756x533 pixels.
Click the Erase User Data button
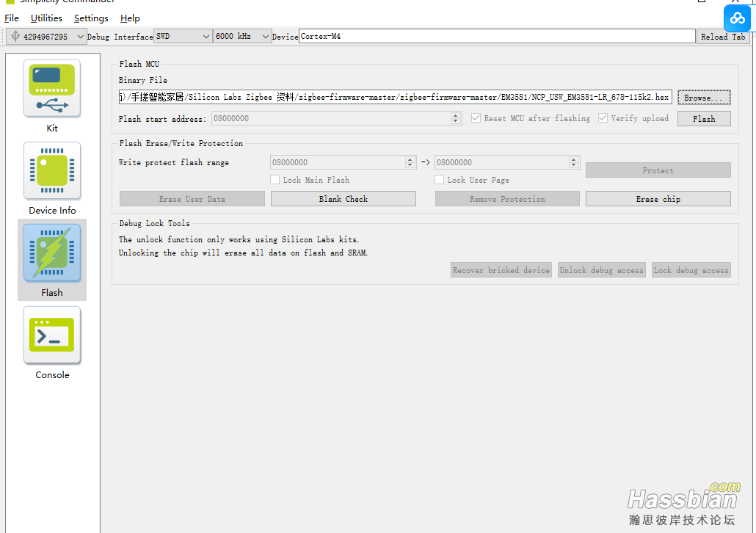click(x=192, y=199)
